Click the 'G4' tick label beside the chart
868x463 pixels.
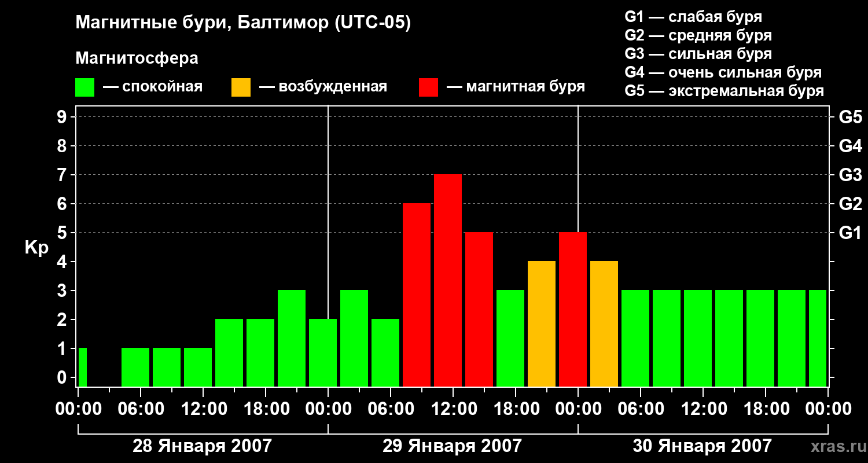(x=850, y=146)
